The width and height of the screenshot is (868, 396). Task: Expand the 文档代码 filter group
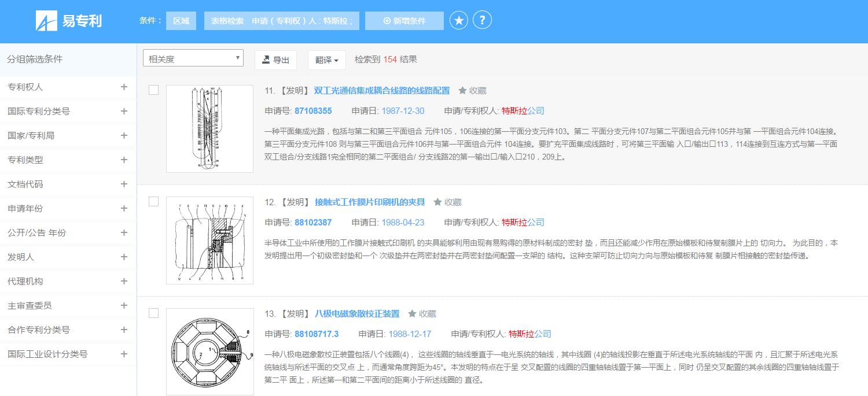point(124,184)
